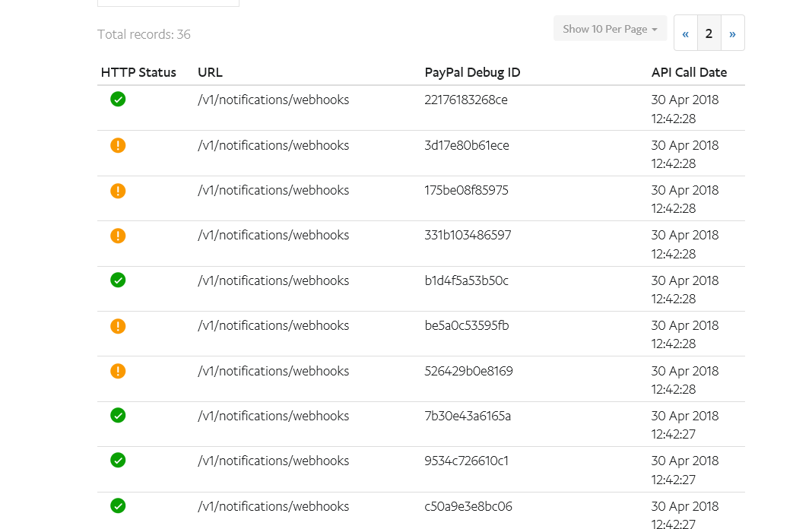This screenshot has height=529, width=812.
Task: Click warning status icon beside 331b103486597
Action: 118,235
